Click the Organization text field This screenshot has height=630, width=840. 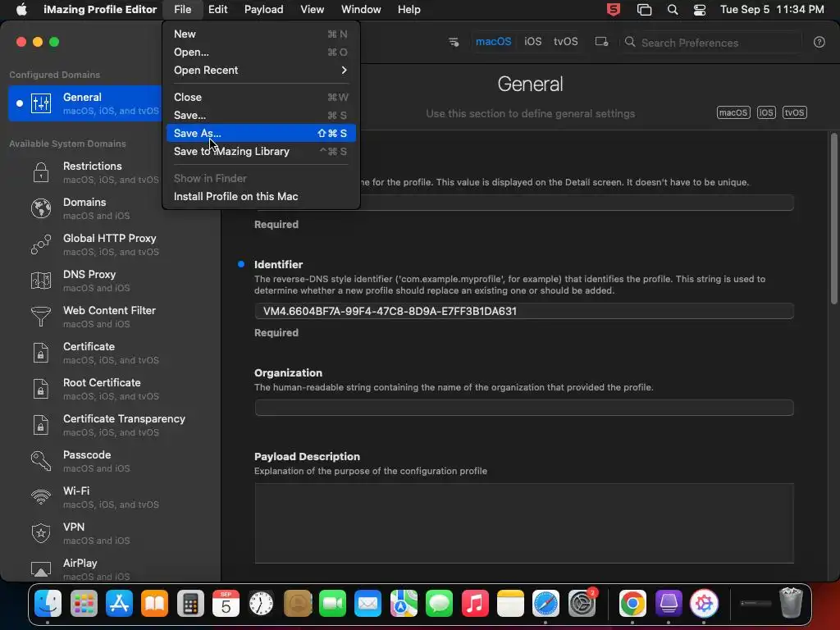coord(524,408)
